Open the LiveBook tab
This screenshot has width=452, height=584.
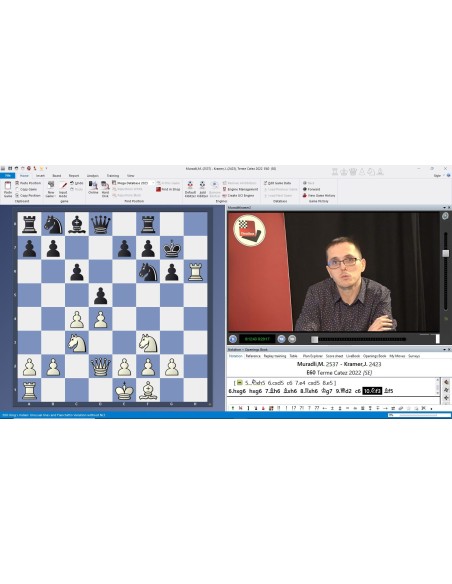pos(353,356)
